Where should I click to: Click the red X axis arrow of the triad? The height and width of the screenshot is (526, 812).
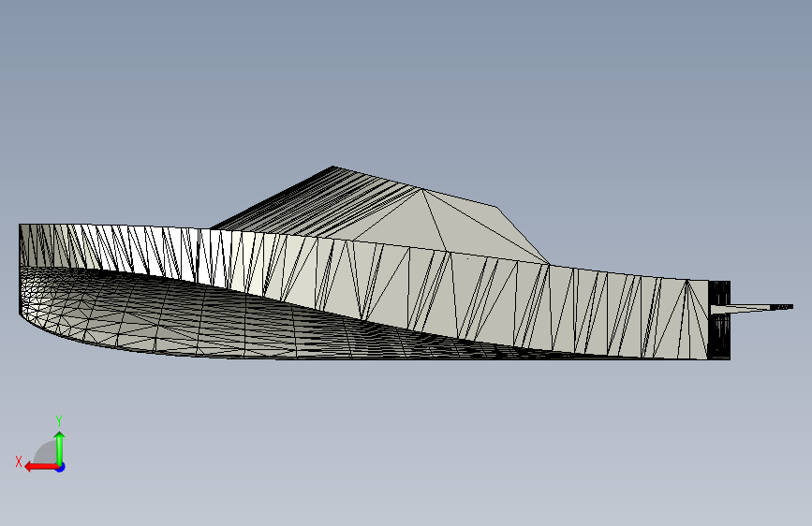(x=41, y=467)
